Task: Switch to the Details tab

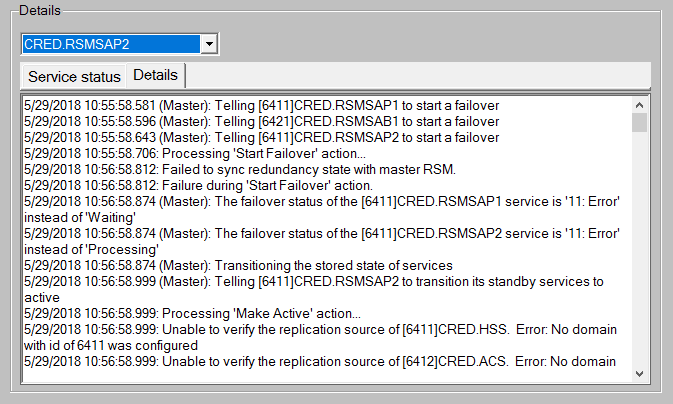Action: [x=155, y=75]
